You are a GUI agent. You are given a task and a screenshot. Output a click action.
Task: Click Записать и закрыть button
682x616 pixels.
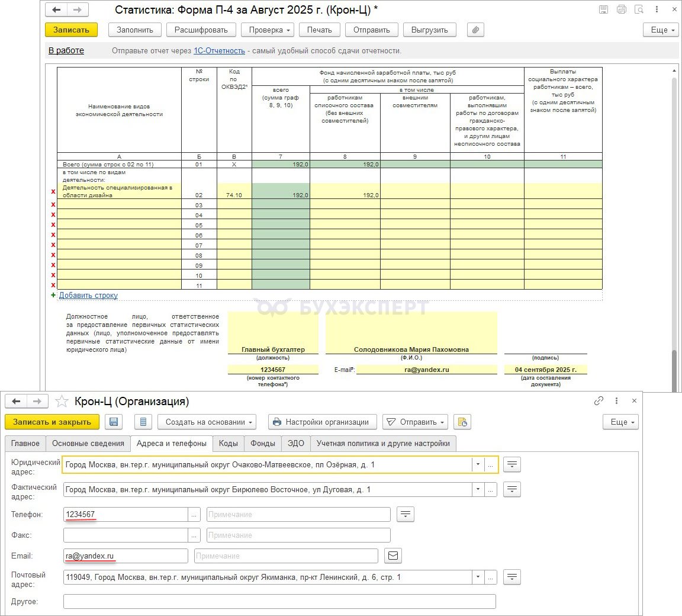(x=52, y=422)
